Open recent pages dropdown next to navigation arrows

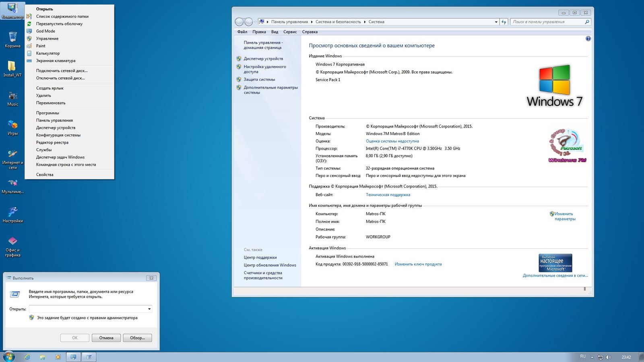[x=255, y=22]
